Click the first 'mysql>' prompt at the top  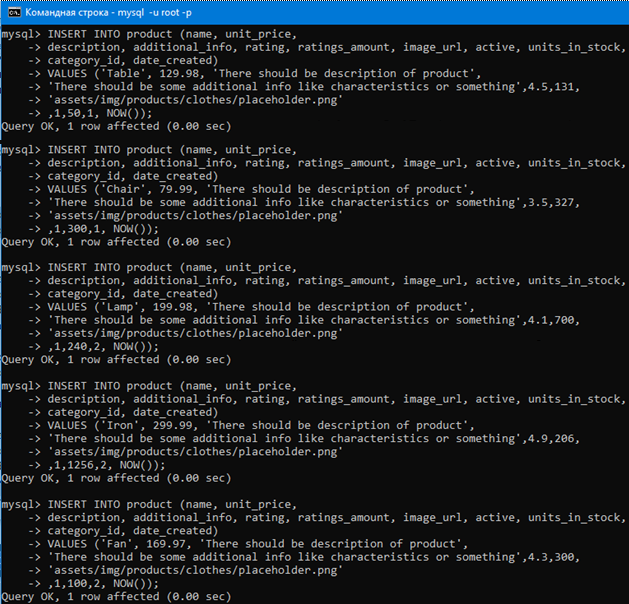pyautogui.click(x=21, y=34)
